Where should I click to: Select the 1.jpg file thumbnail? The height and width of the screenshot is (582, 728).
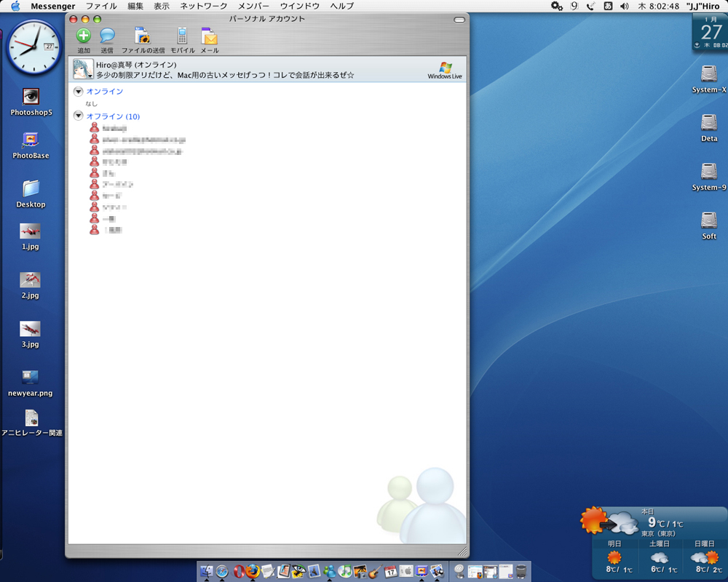[x=30, y=231]
